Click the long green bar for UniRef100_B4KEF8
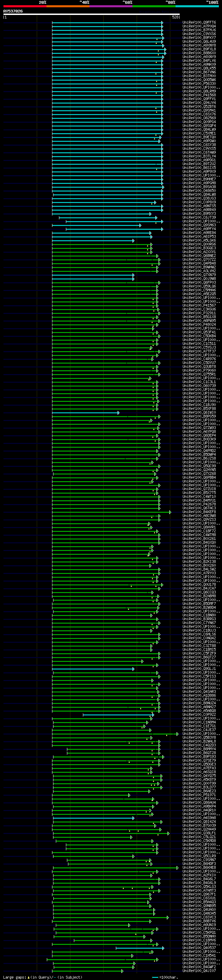The image size is (222, 980). (x=112, y=512)
